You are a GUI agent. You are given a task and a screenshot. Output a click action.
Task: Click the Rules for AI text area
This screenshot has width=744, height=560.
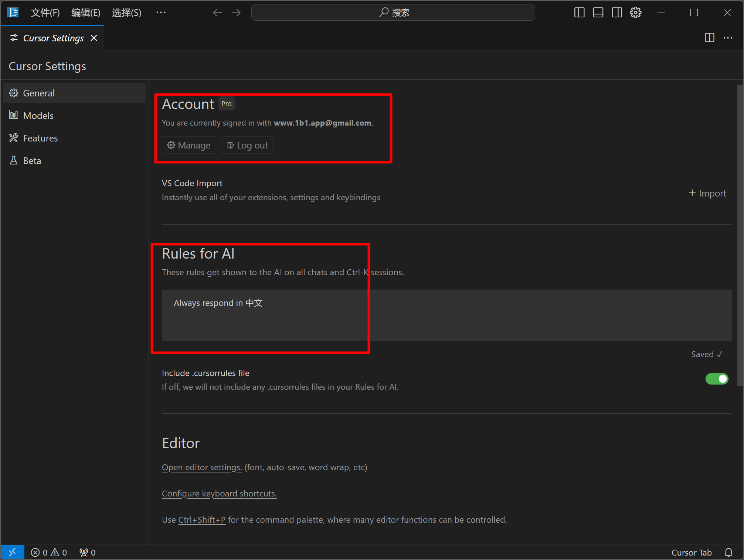click(447, 315)
